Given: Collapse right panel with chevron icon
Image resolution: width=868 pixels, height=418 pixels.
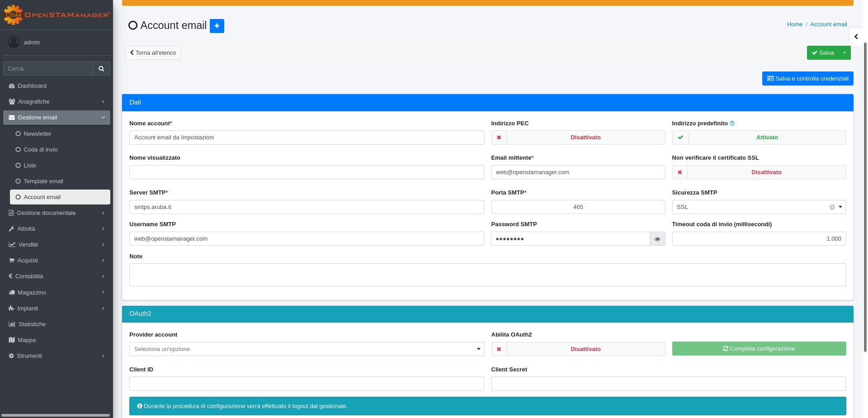Looking at the screenshot, I should (856, 37).
